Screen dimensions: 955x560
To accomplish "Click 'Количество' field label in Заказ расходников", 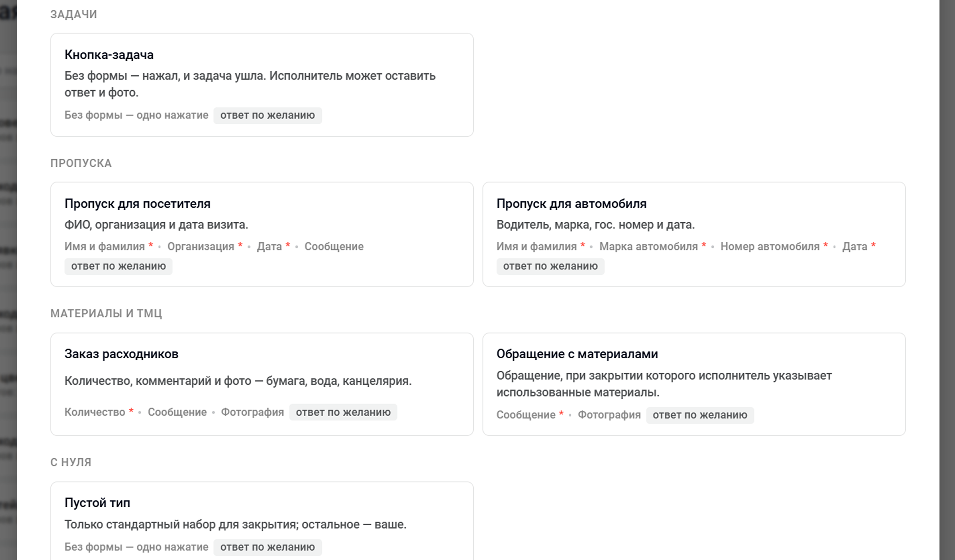I will pyautogui.click(x=95, y=412).
